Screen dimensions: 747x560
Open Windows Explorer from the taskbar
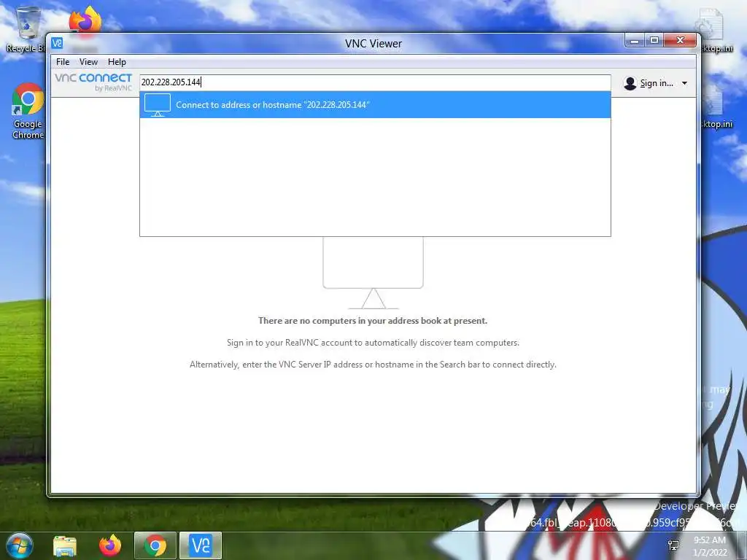pyautogui.click(x=65, y=546)
